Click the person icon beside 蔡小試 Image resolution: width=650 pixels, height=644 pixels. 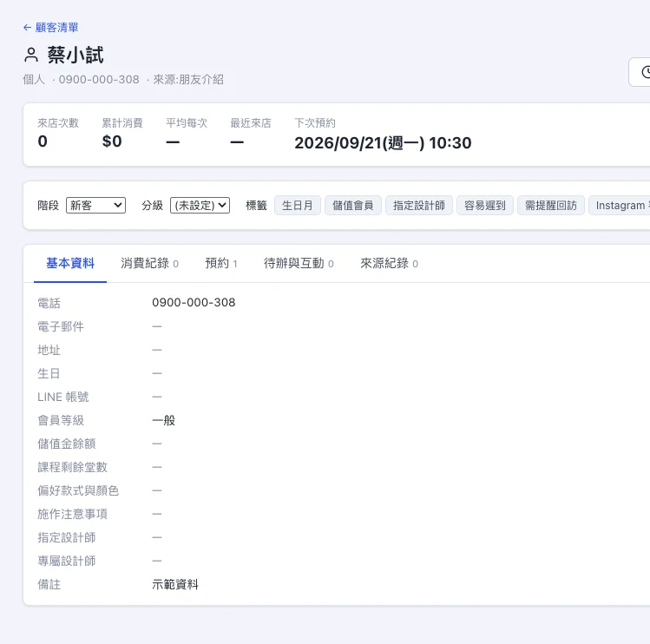(31, 56)
